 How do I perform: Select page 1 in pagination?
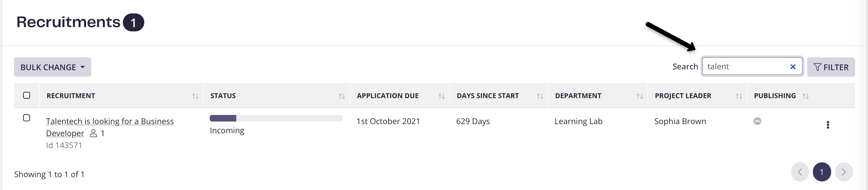point(822,172)
